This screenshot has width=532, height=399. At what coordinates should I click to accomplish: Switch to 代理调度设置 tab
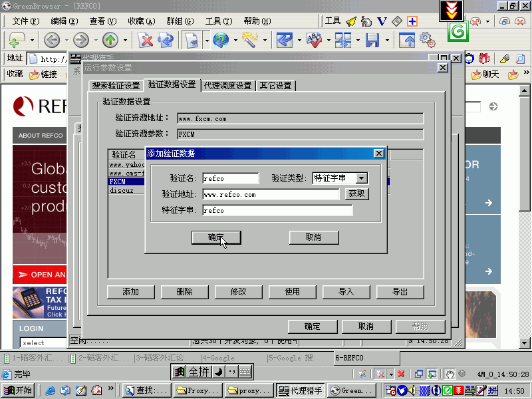click(x=228, y=86)
